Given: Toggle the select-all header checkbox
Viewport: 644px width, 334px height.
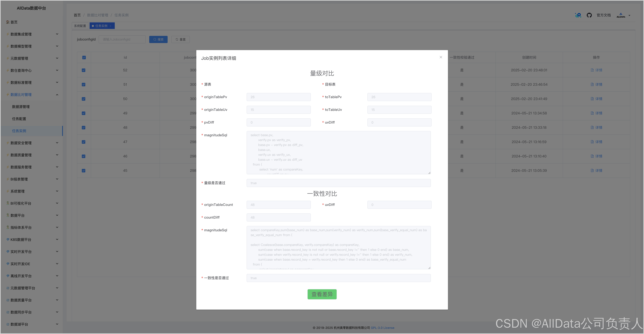Looking at the screenshot, I should click(84, 58).
